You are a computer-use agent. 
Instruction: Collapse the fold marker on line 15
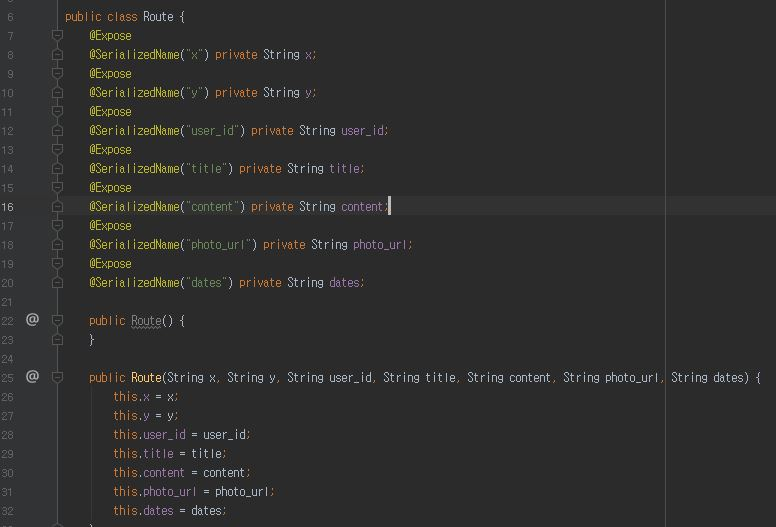(57, 188)
